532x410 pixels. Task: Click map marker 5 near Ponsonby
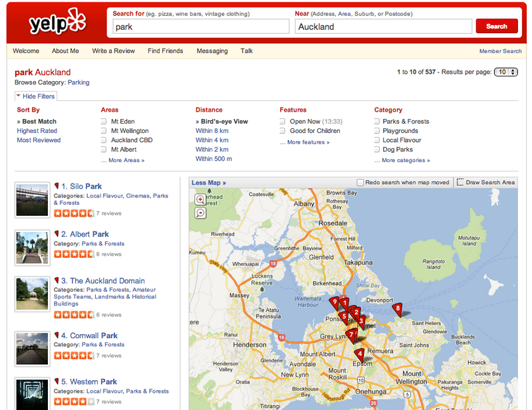click(x=344, y=318)
